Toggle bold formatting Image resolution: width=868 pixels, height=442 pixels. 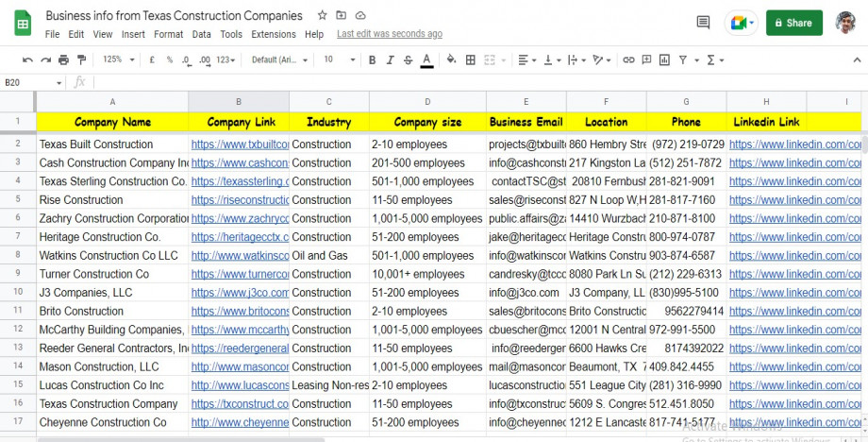tap(372, 59)
